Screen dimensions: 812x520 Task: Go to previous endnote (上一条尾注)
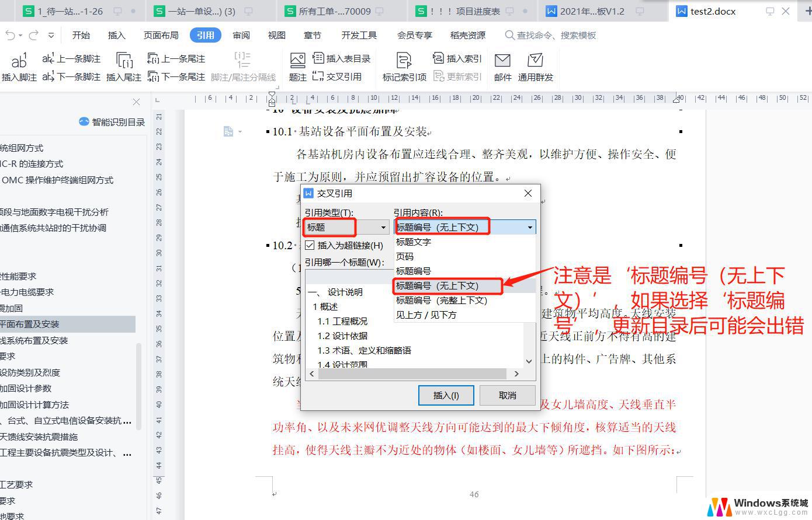[x=176, y=58]
